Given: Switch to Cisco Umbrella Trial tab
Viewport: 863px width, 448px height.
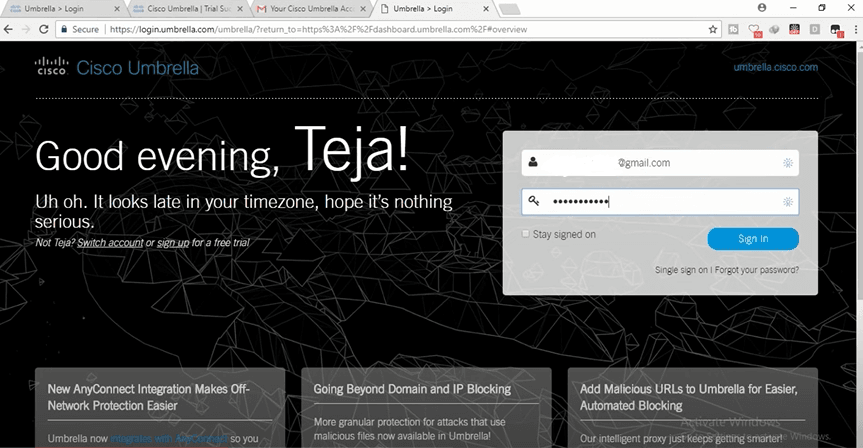Looking at the screenshot, I should 187,8.
